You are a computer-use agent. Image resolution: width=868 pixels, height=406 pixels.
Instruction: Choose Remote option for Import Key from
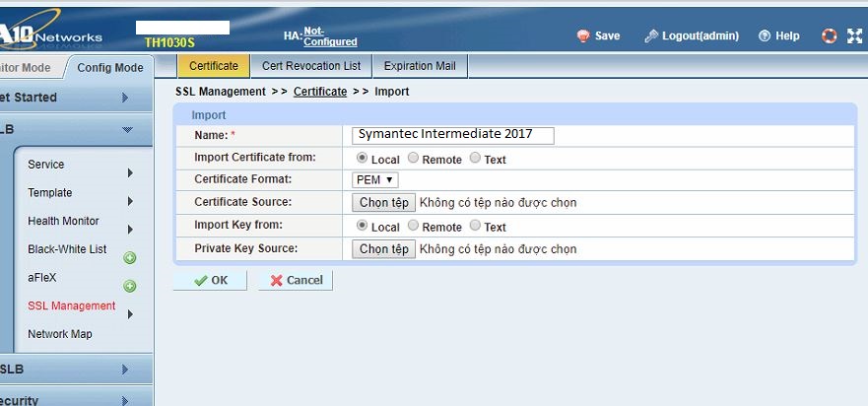pyautogui.click(x=414, y=226)
